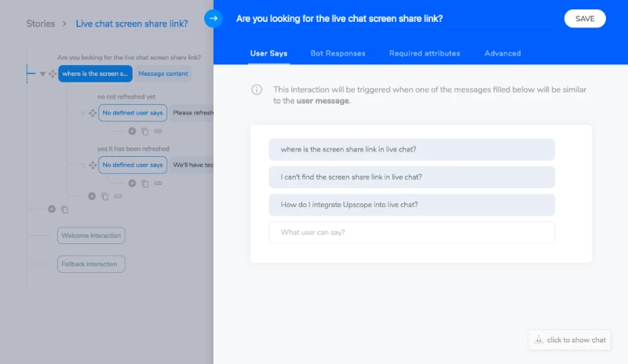Image resolution: width=628 pixels, height=364 pixels.
Task: Switch to the Bot Responses tab
Action: (338, 53)
